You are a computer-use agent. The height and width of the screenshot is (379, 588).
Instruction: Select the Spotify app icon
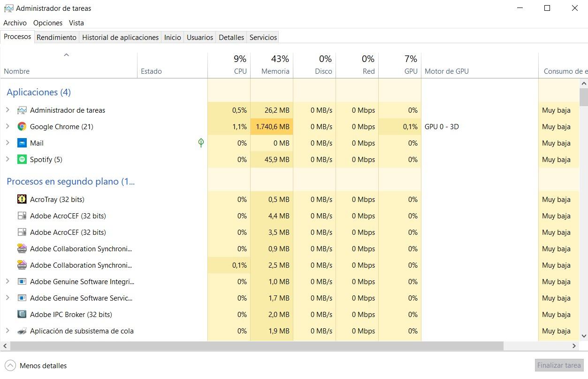coord(22,160)
